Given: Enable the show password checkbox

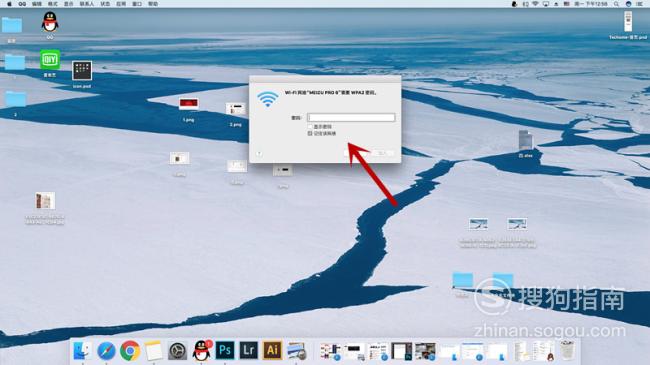Looking at the screenshot, I should click(310, 127).
